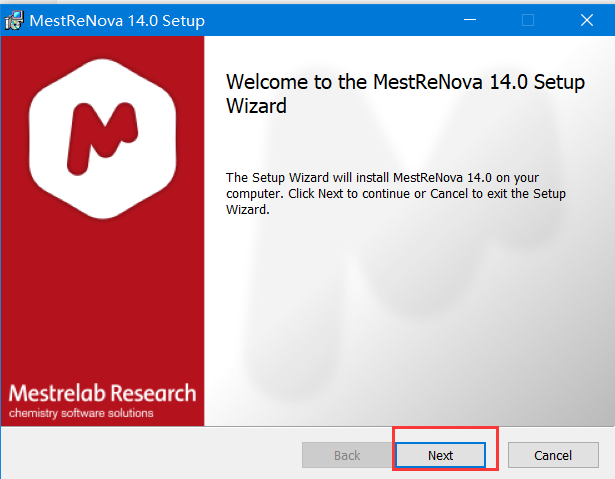Click the Setup Wizard description paragraph
The height and width of the screenshot is (479, 615).
[x=396, y=193]
